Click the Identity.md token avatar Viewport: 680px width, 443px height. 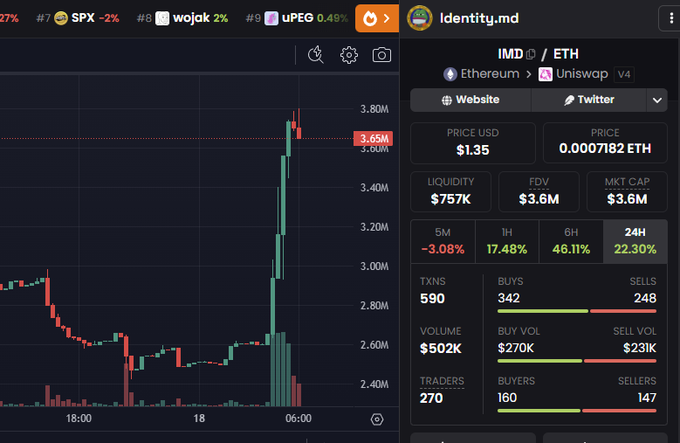(419, 18)
